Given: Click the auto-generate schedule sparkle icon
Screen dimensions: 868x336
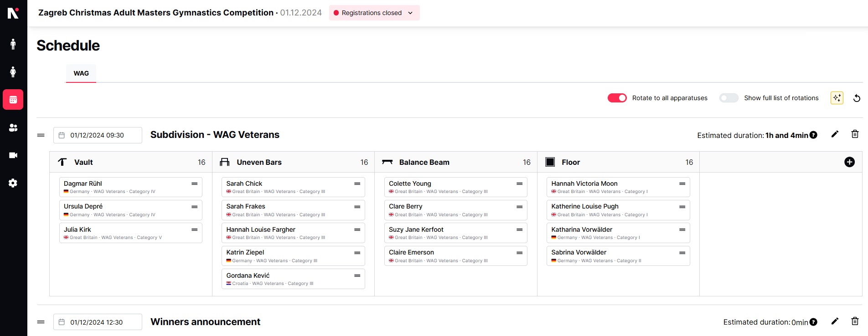Looking at the screenshot, I should (x=837, y=98).
